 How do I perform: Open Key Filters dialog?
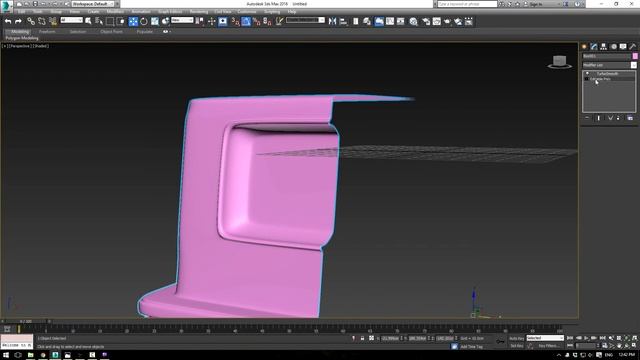549,346
